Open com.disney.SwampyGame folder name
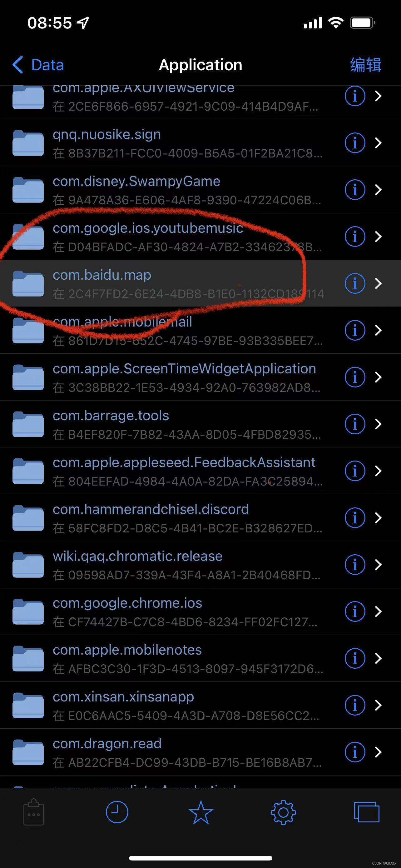 pyautogui.click(x=136, y=182)
